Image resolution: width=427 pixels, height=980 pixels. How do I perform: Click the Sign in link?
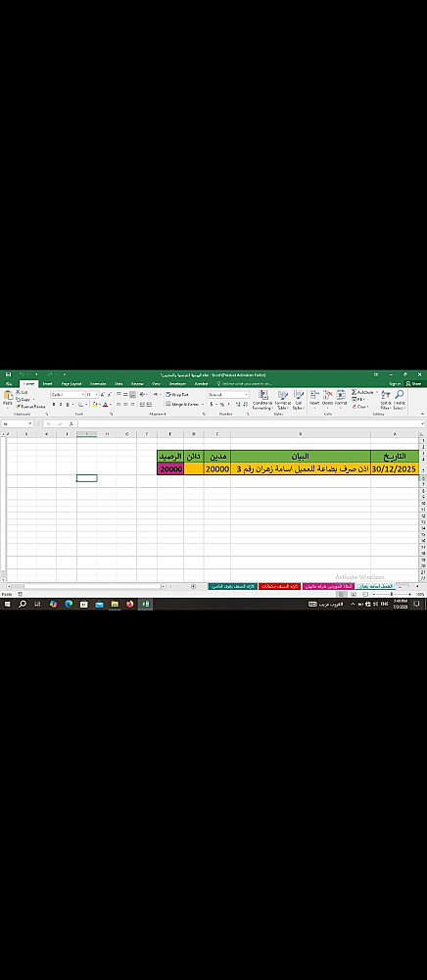[x=395, y=384]
